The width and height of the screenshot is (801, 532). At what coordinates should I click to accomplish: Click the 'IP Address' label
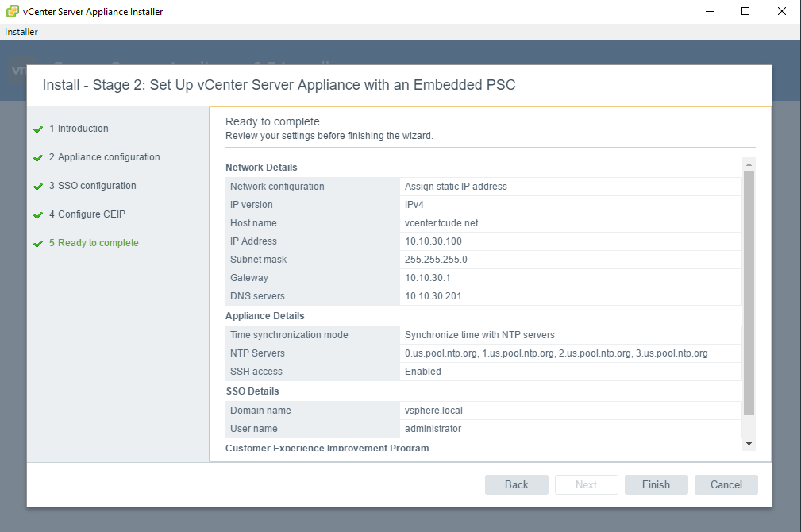tap(253, 241)
